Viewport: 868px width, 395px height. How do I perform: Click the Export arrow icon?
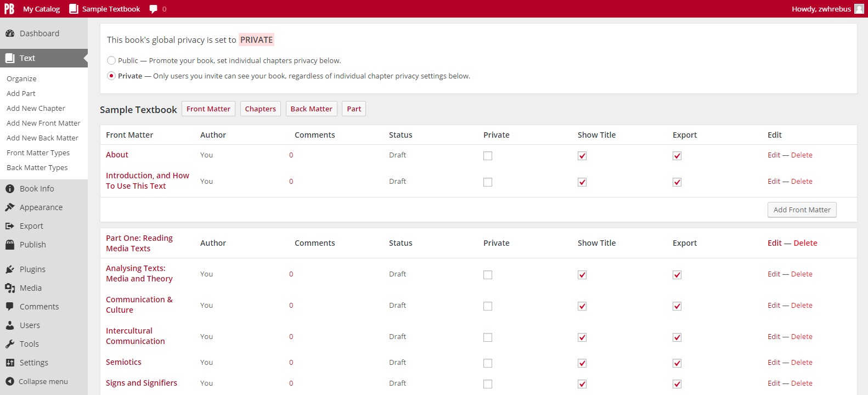(10, 226)
